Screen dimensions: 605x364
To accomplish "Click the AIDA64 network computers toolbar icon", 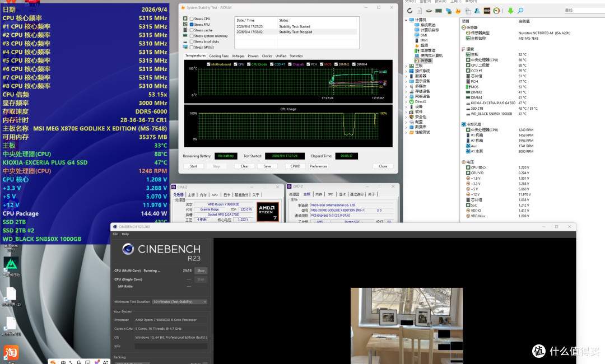I will 448,11.
